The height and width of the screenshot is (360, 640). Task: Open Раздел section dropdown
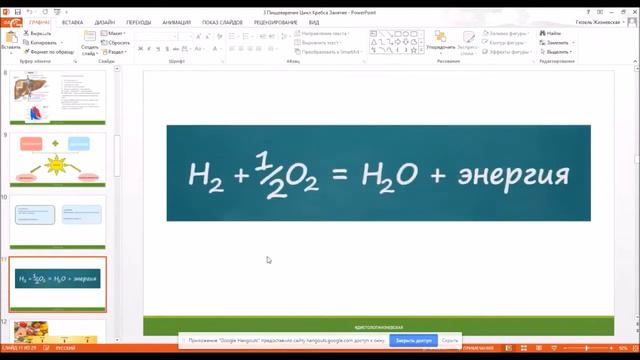pyautogui.click(x=115, y=52)
